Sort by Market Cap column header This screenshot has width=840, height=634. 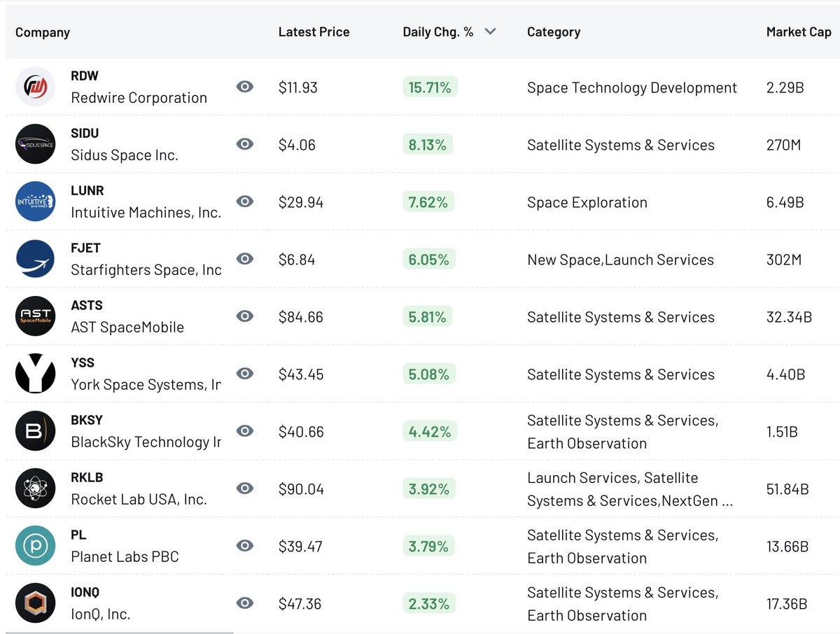[799, 31]
